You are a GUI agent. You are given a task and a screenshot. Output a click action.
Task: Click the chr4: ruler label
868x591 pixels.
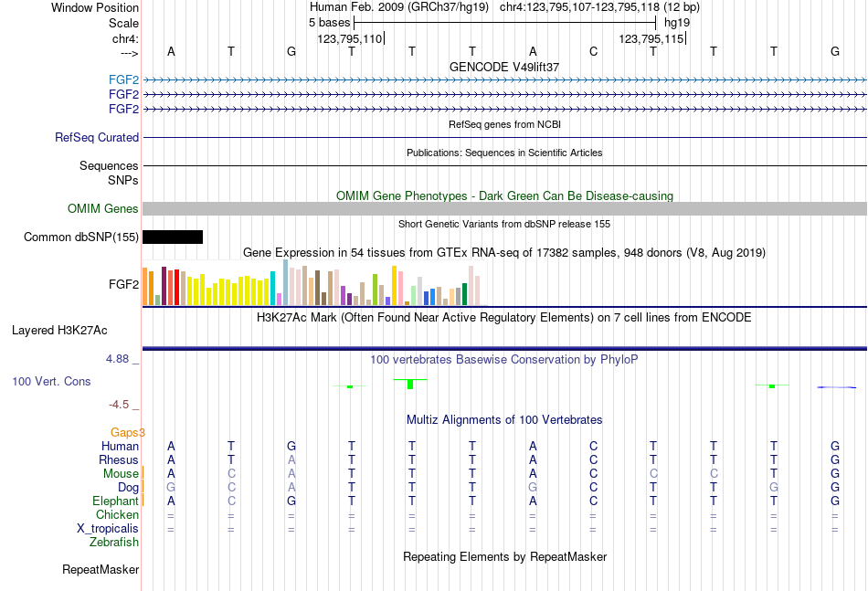click(125, 38)
